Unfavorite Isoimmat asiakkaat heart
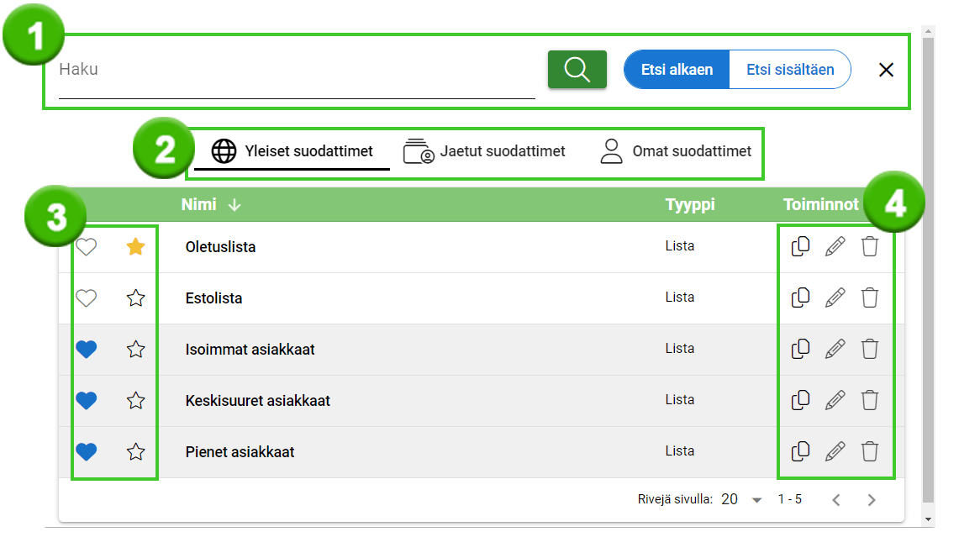 coord(86,350)
